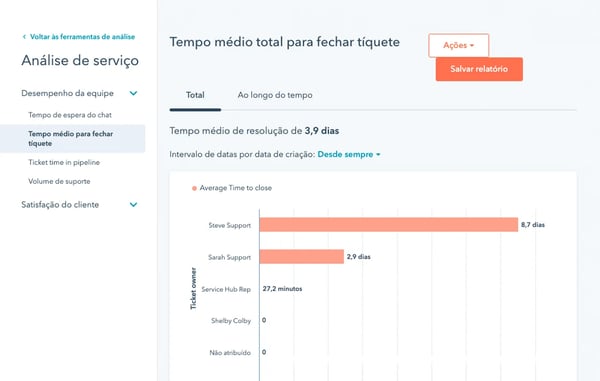The image size is (600, 381).
Task: Click the '8,7 dias' value label
Action: [x=533, y=225]
